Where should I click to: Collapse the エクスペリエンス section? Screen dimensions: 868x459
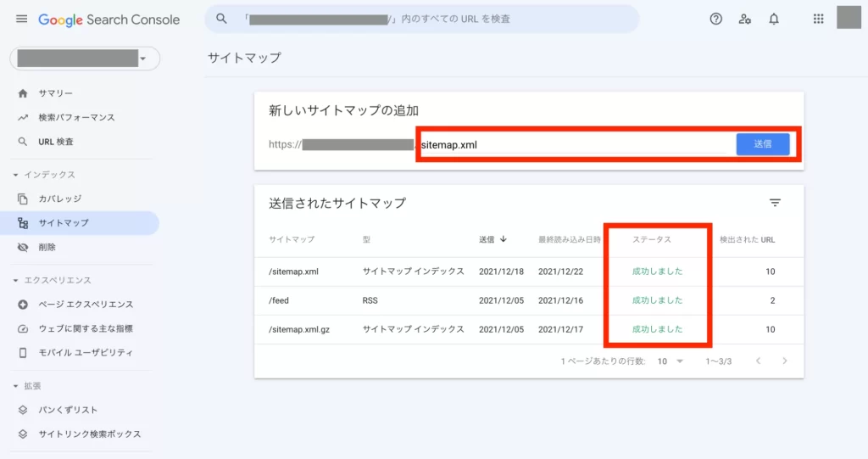tap(16, 280)
